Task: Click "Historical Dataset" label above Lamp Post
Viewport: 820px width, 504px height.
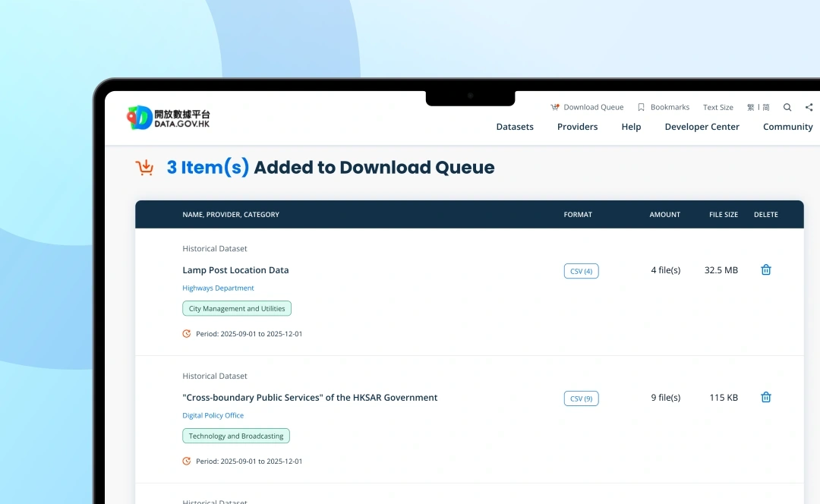Action: pos(214,249)
